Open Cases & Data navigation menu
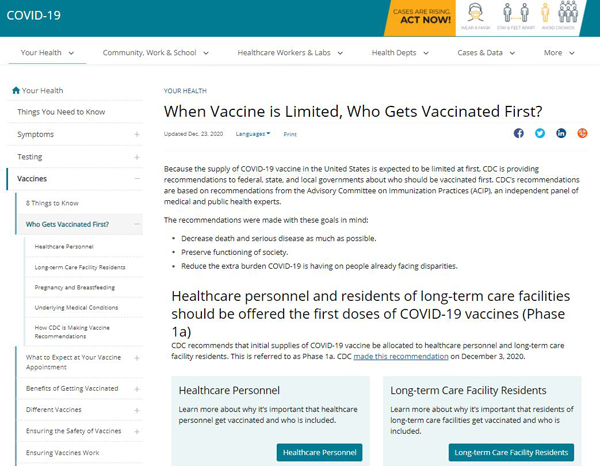Screen dimensions: 600x466 (x=486, y=53)
